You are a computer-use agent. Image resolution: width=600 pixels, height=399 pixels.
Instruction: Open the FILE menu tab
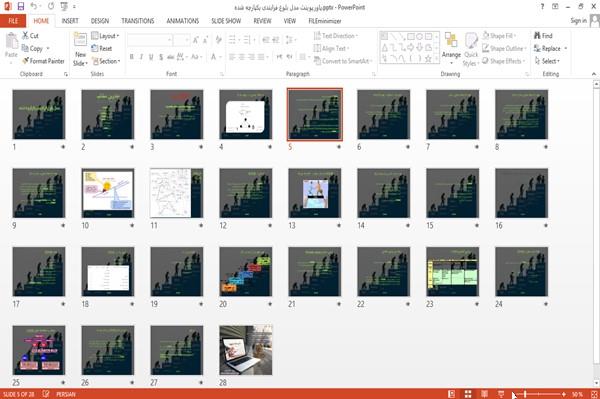pos(13,21)
